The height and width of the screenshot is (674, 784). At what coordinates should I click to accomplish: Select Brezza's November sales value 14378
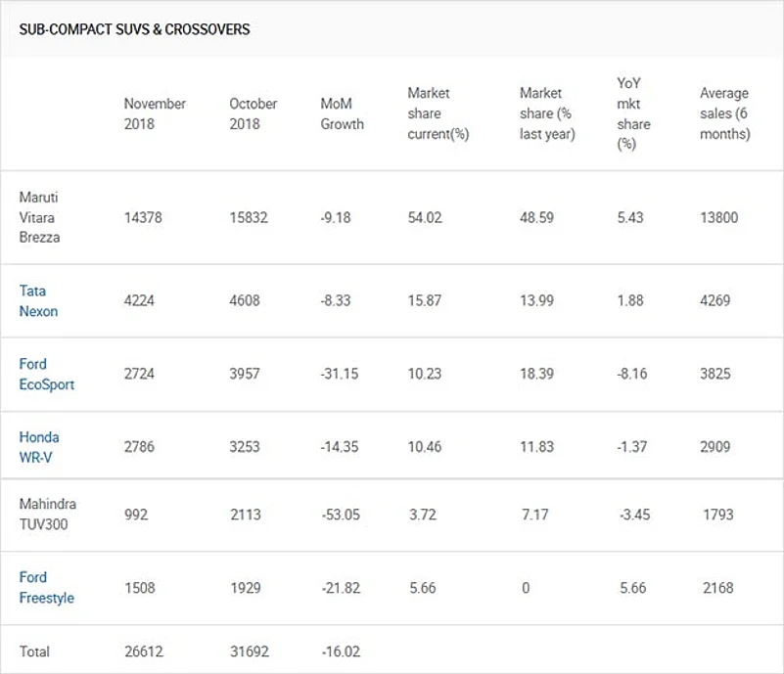pos(143,217)
